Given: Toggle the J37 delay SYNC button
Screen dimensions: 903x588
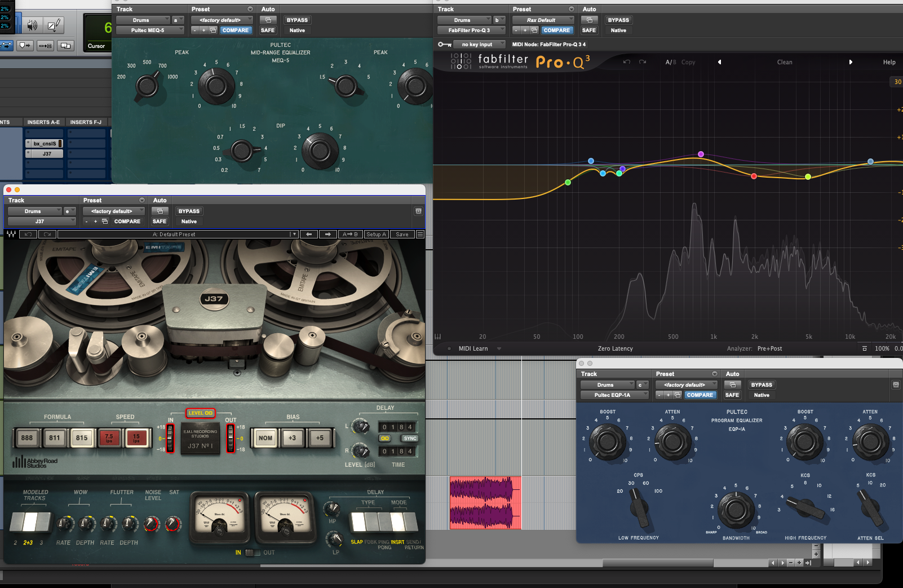Looking at the screenshot, I should click(410, 438).
